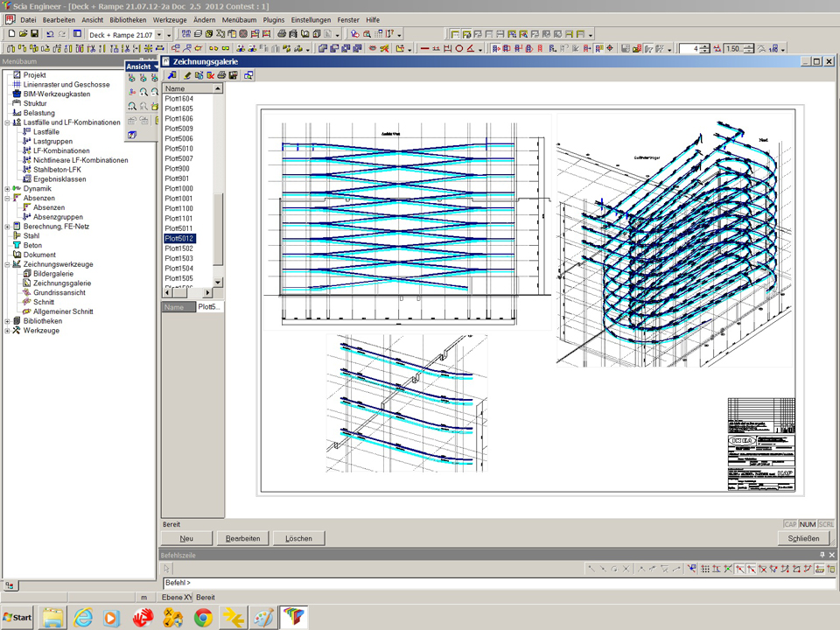Select Plott1100 in the drawing list

(179, 208)
